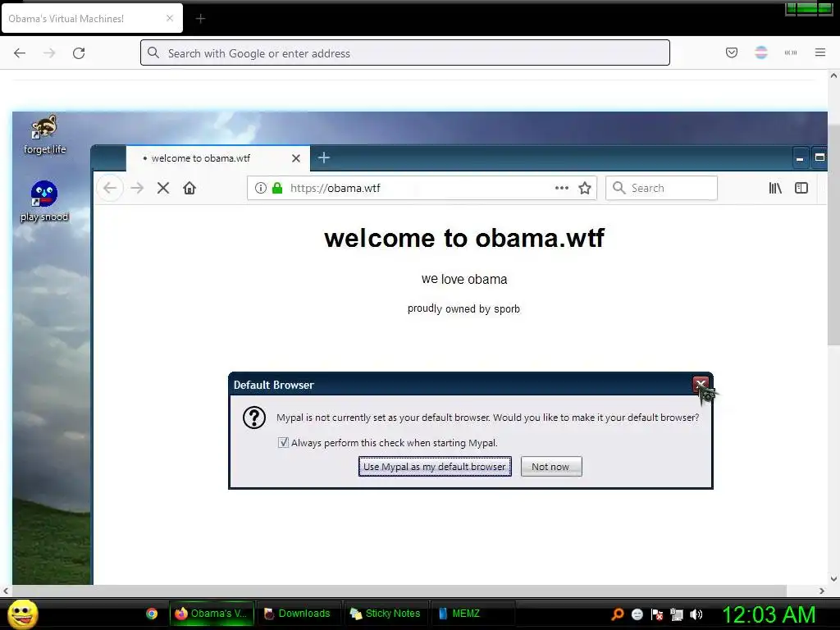This screenshot has height=630, width=840.
Task: Open the Pocket icon in outer toolbar
Action: [732, 52]
